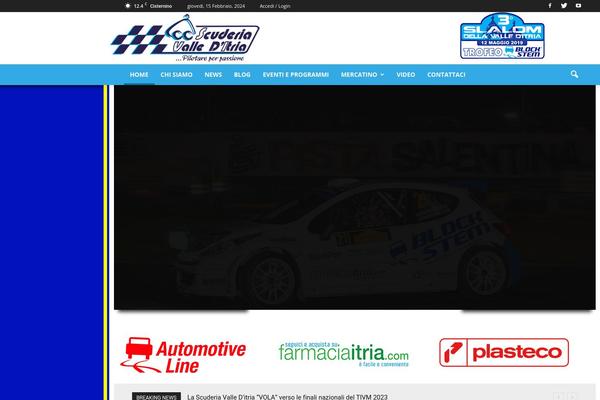
Task: Open the farmaciaitria.com sponsor banner
Action: 344,354
